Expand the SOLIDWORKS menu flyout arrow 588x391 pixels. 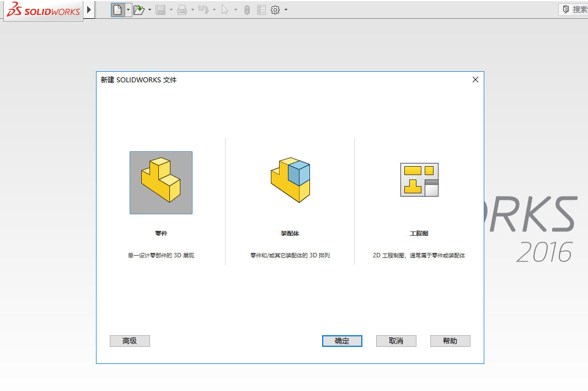coord(89,10)
